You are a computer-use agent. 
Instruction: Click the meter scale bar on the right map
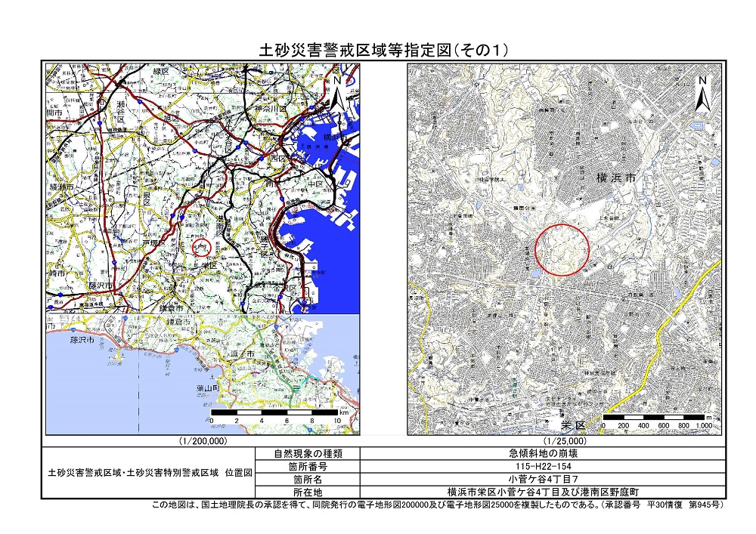click(656, 418)
